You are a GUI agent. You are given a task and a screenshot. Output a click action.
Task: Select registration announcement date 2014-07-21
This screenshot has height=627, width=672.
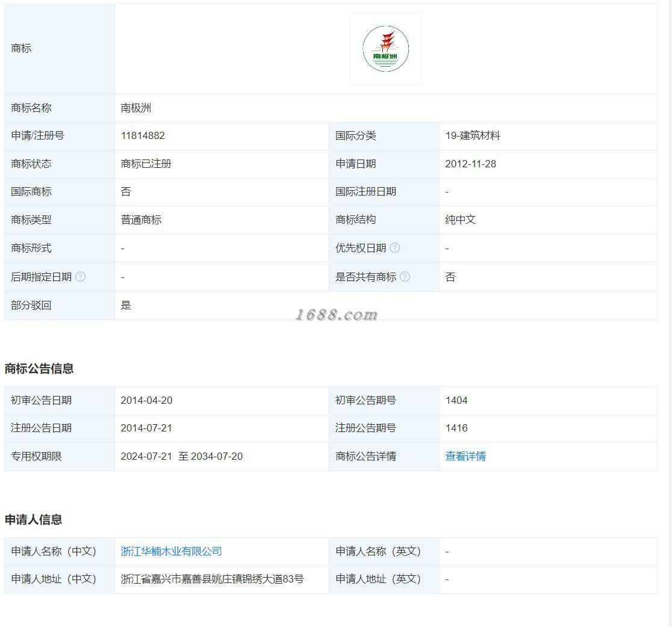click(x=146, y=428)
